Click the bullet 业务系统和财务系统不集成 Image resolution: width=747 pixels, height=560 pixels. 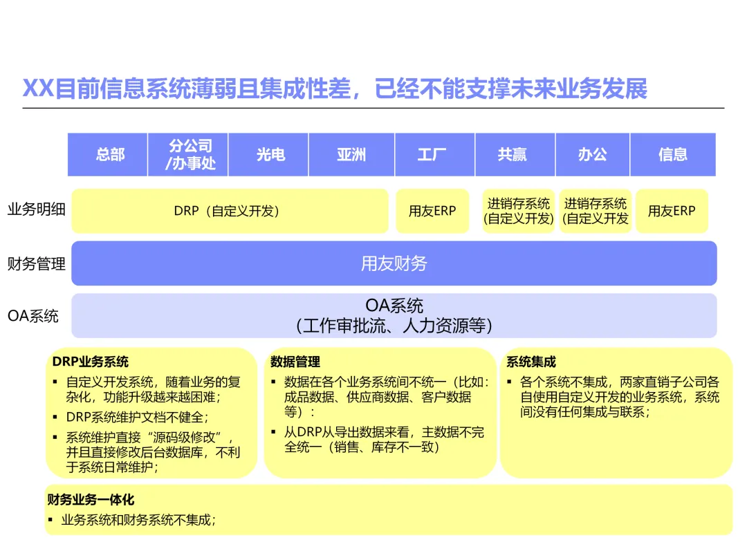tap(138, 520)
